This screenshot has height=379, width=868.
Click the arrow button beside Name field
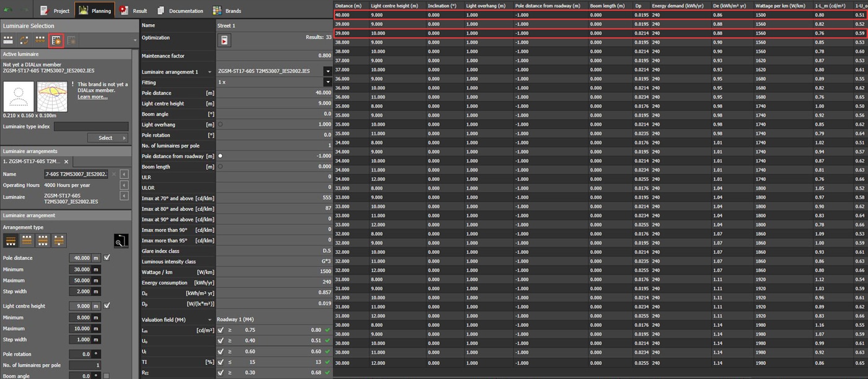[x=124, y=174]
